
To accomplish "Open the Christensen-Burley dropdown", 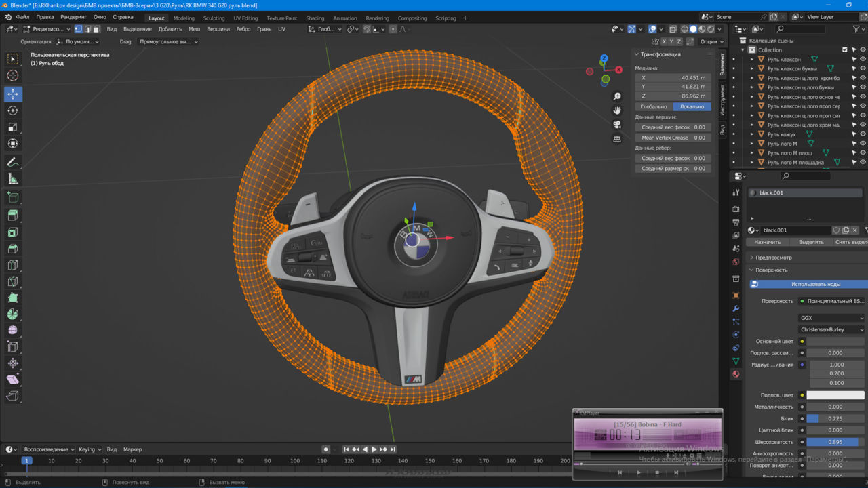I will [x=832, y=329].
